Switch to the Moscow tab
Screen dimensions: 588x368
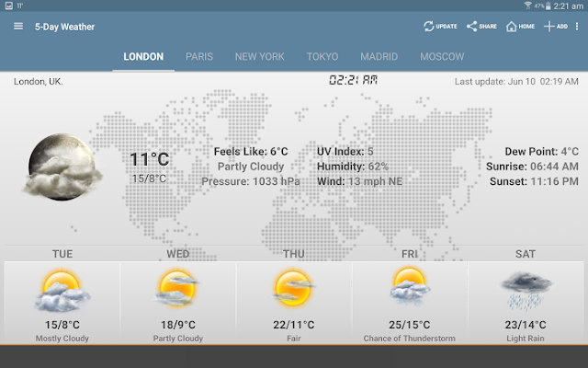click(442, 57)
